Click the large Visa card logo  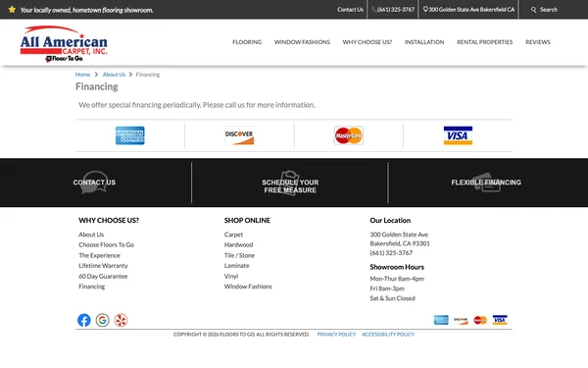tap(458, 135)
